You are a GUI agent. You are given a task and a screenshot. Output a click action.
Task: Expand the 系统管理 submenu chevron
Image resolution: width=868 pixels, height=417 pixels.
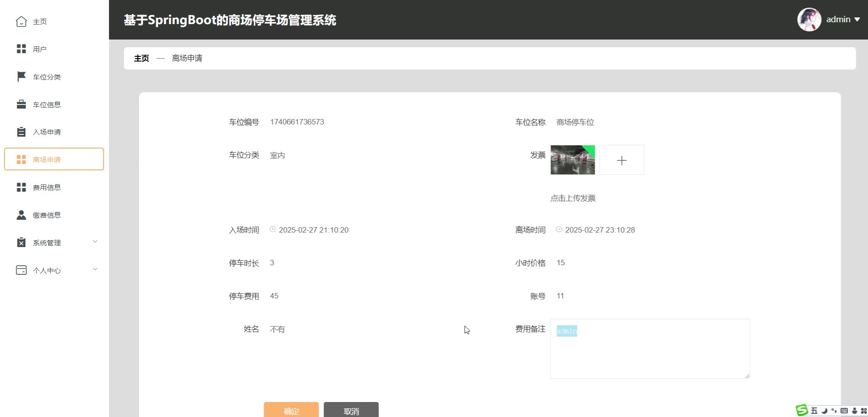coord(95,242)
